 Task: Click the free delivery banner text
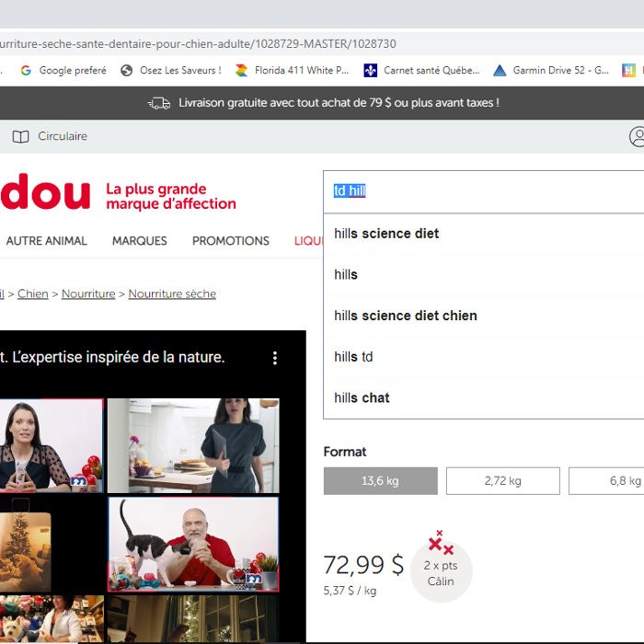(339, 103)
